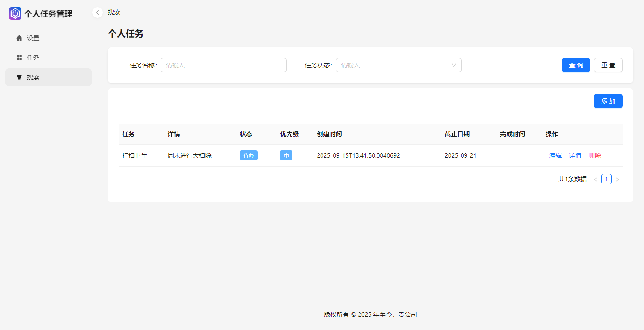Open the 任务状态 dropdown
This screenshot has width=644, height=330.
(398, 65)
